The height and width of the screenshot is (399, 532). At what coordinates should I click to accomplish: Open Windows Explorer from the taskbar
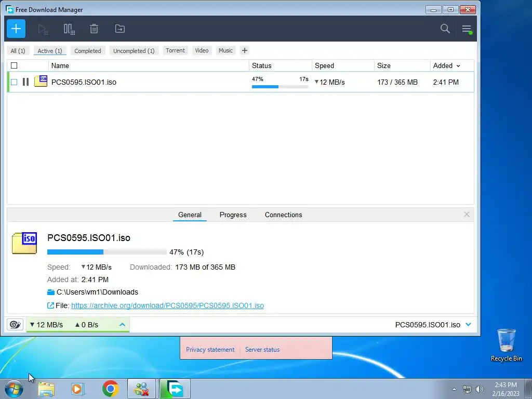pyautogui.click(x=46, y=389)
